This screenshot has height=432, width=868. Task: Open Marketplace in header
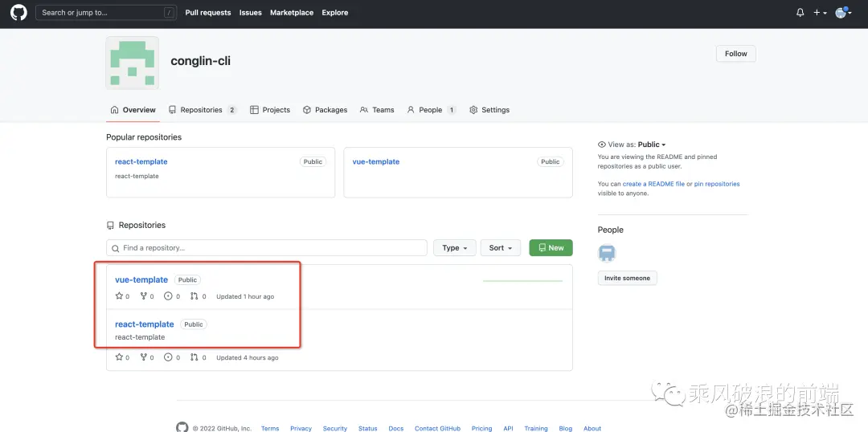tap(292, 13)
